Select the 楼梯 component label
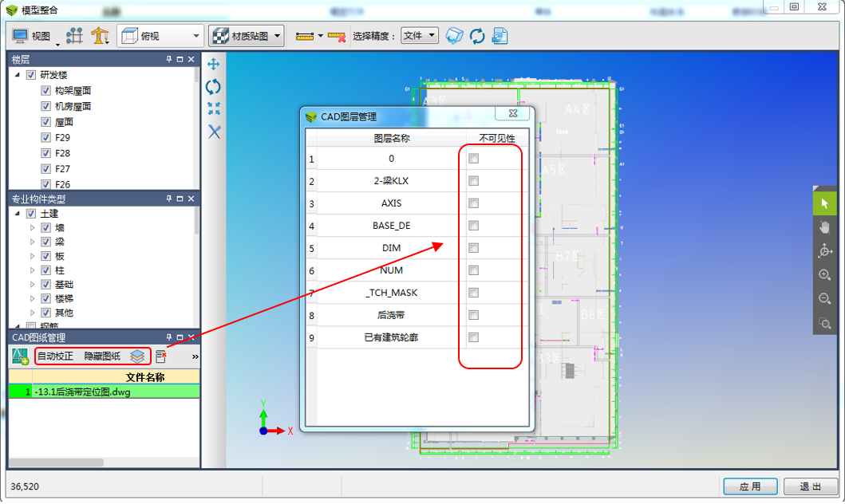The height and width of the screenshot is (504, 845). pyautogui.click(x=64, y=298)
